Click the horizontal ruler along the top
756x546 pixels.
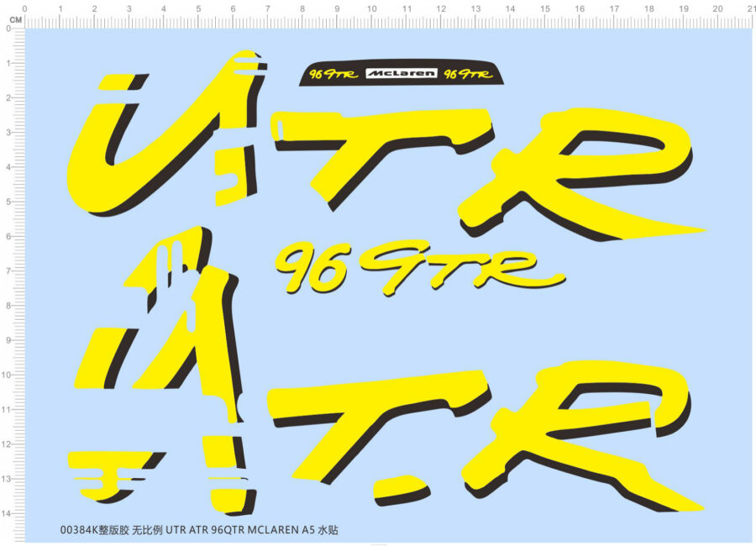[x=378, y=17]
